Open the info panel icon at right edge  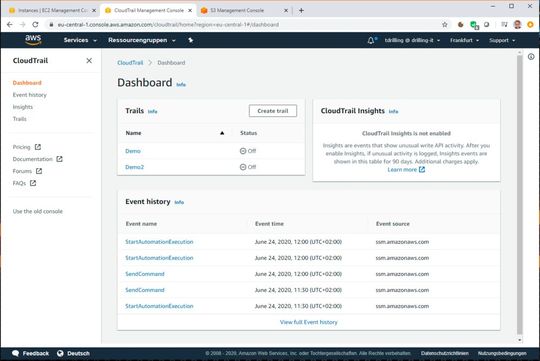click(x=531, y=57)
